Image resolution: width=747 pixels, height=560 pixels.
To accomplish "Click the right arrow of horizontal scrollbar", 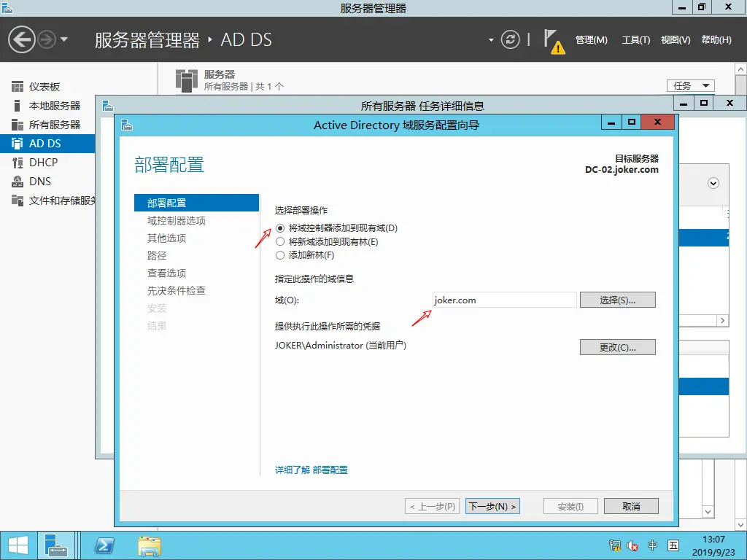I will (x=723, y=321).
